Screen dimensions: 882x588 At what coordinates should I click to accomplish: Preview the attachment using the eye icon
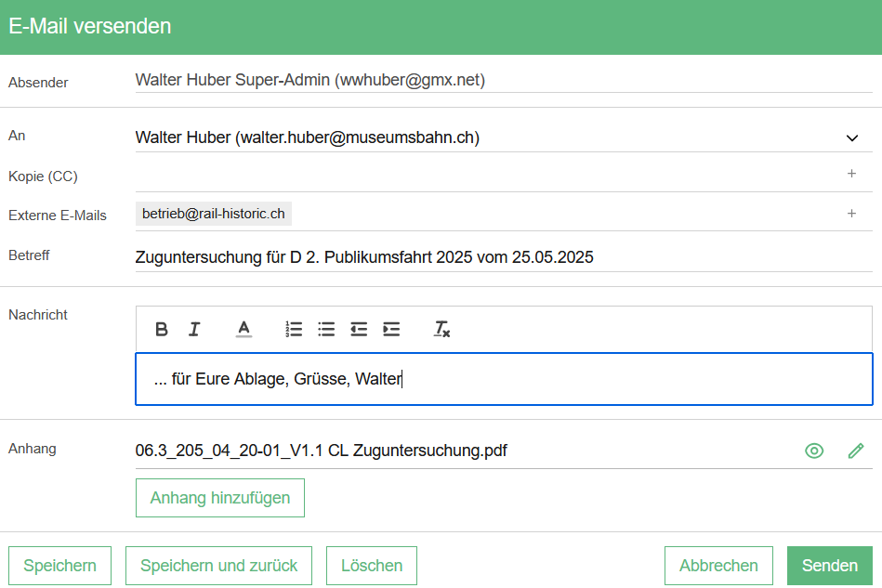(814, 451)
